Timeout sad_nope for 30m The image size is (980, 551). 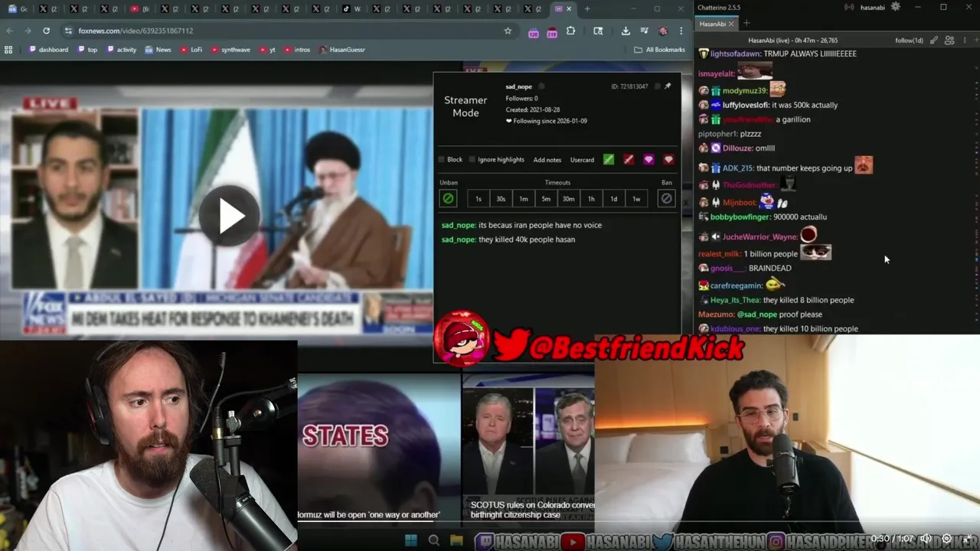point(569,199)
